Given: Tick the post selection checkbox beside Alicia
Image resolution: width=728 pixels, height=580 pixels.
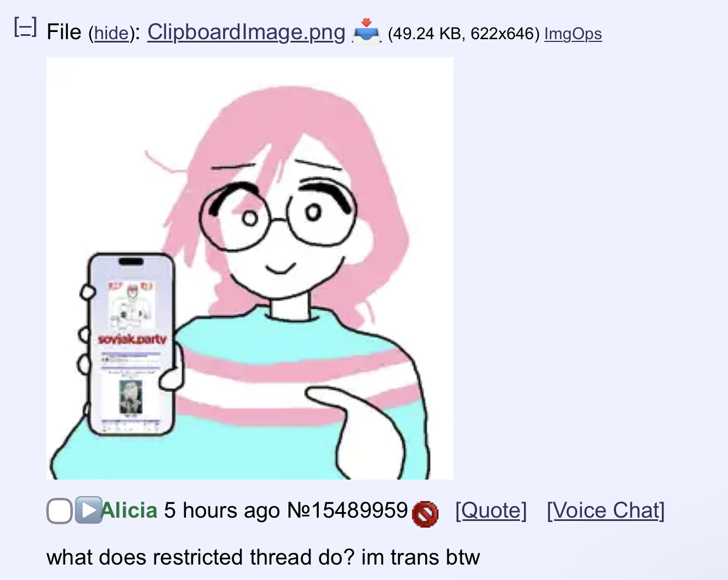Looking at the screenshot, I should coord(60,510).
